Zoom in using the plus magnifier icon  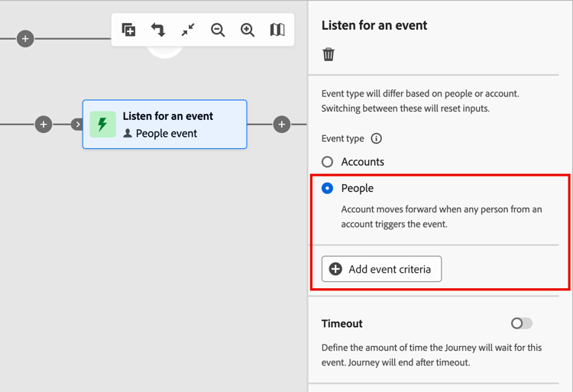click(248, 30)
